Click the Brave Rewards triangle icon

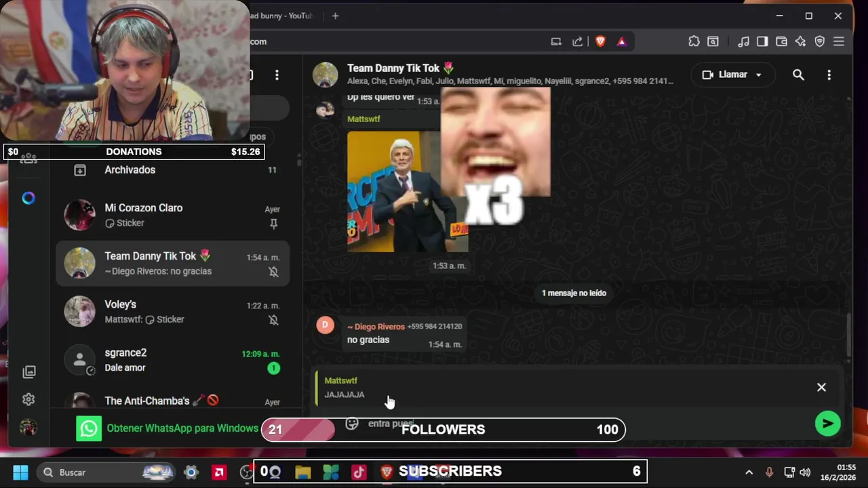[621, 41]
